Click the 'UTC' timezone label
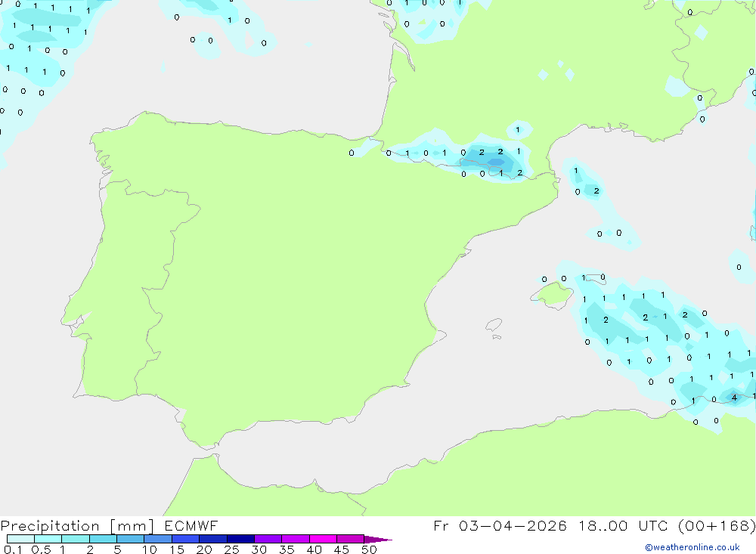Image resolution: width=756 pixels, height=554 pixels. pyautogui.click(x=653, y=525)
